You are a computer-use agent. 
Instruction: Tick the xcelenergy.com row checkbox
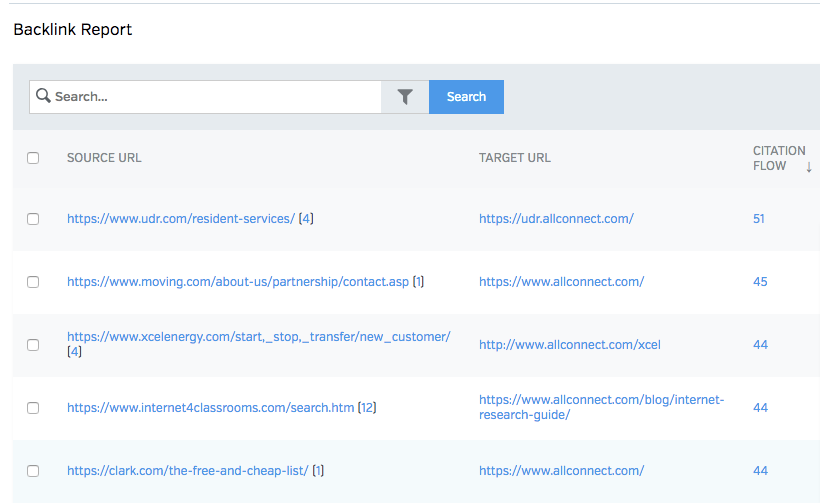pos(33,345)
